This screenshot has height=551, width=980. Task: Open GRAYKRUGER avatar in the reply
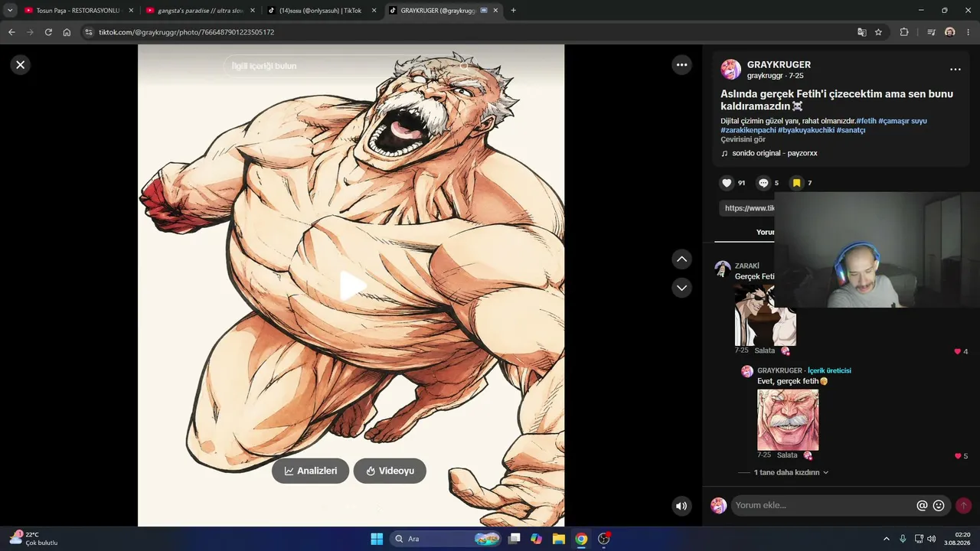click(747, 371)
